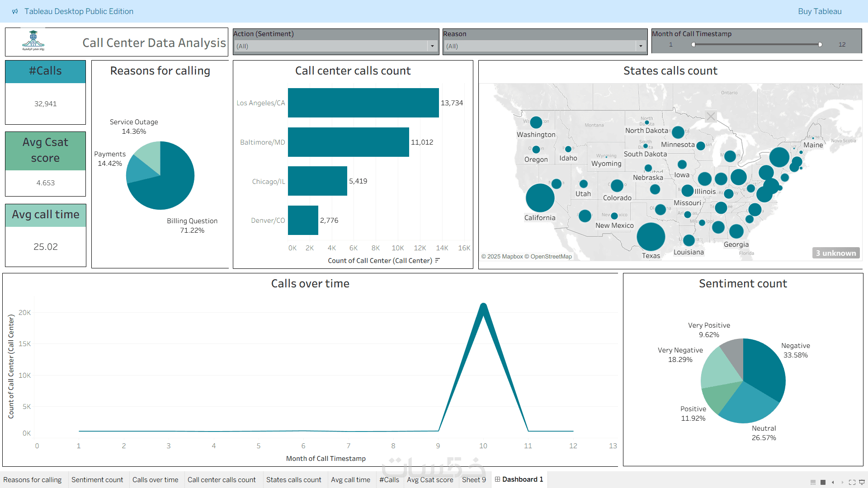Switch to the Sentiment count tab

pyautogui.click(x=97, y=480)
